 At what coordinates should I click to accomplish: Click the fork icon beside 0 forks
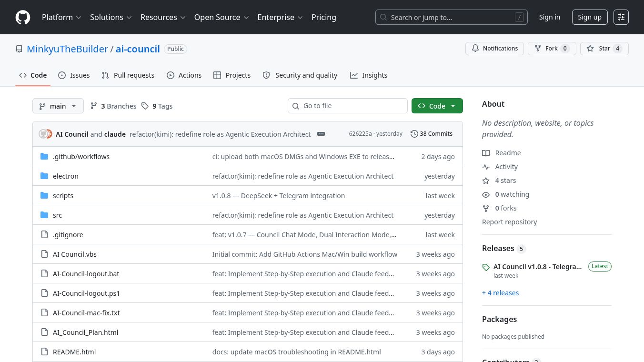point(486,208)
